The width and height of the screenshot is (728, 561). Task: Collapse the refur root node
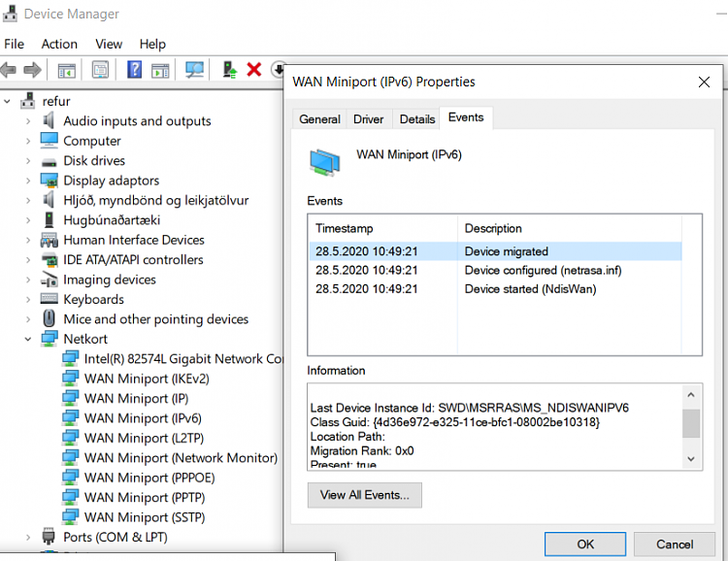[x=7, y=101]
